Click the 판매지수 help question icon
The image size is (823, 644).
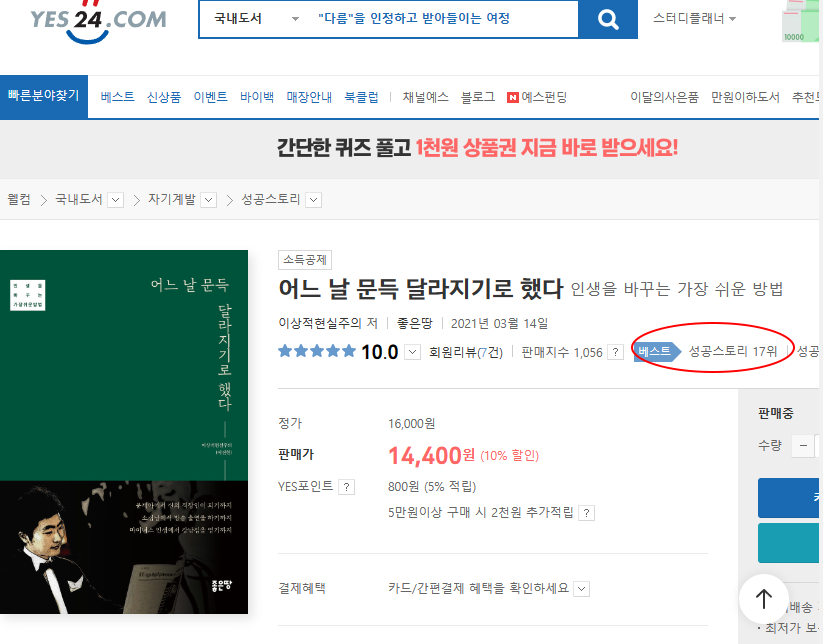pyautogui.click(x=615, y=352)
